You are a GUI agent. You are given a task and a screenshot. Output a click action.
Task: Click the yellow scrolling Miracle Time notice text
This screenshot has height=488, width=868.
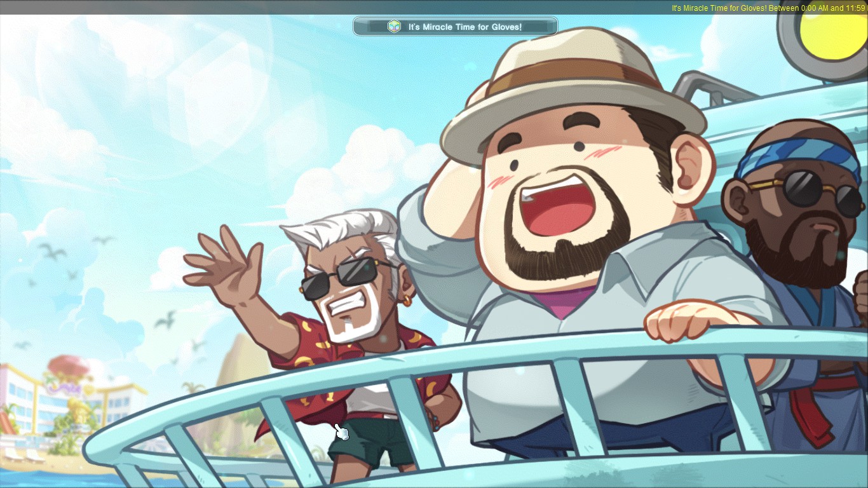770,8
